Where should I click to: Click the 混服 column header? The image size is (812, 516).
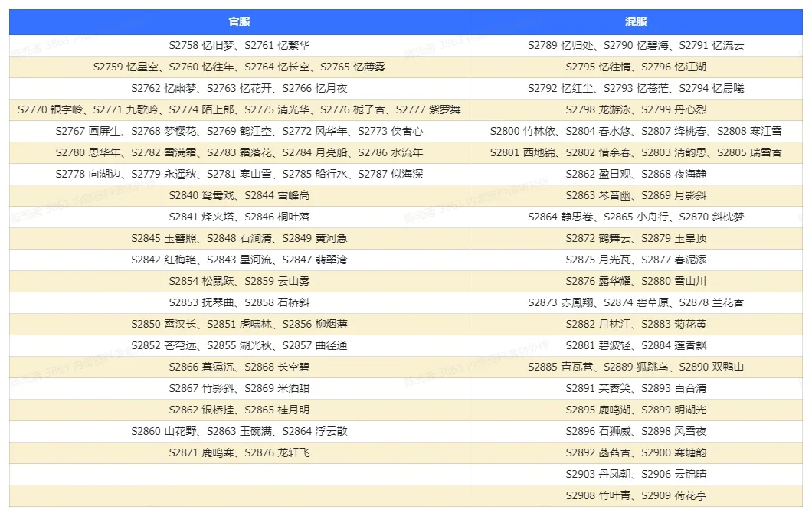(x=636, y=21)
